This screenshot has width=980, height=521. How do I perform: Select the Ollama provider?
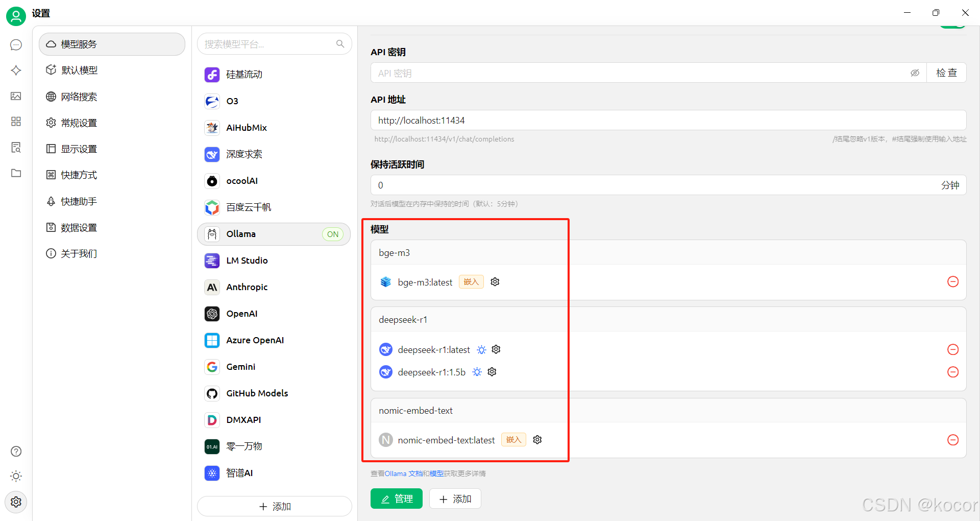274,234
